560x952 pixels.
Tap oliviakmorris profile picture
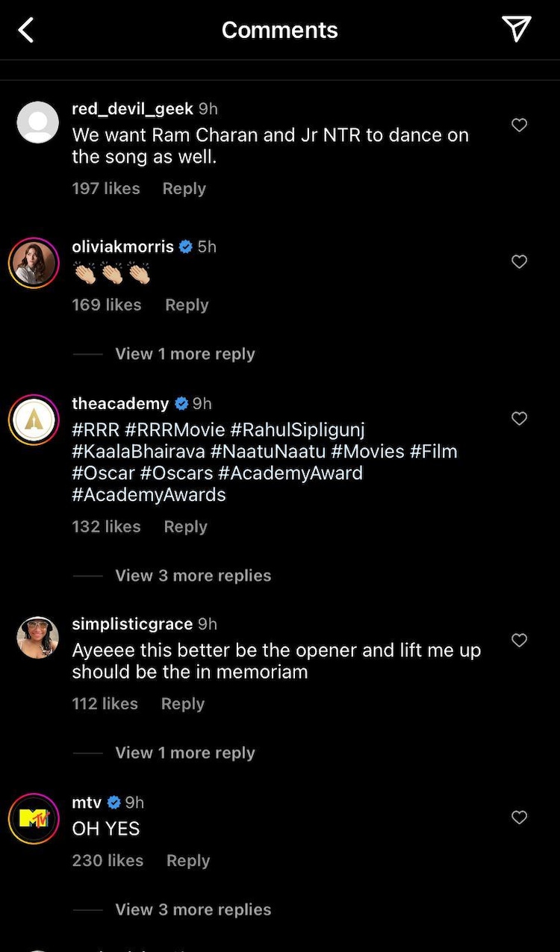point(34,263)
